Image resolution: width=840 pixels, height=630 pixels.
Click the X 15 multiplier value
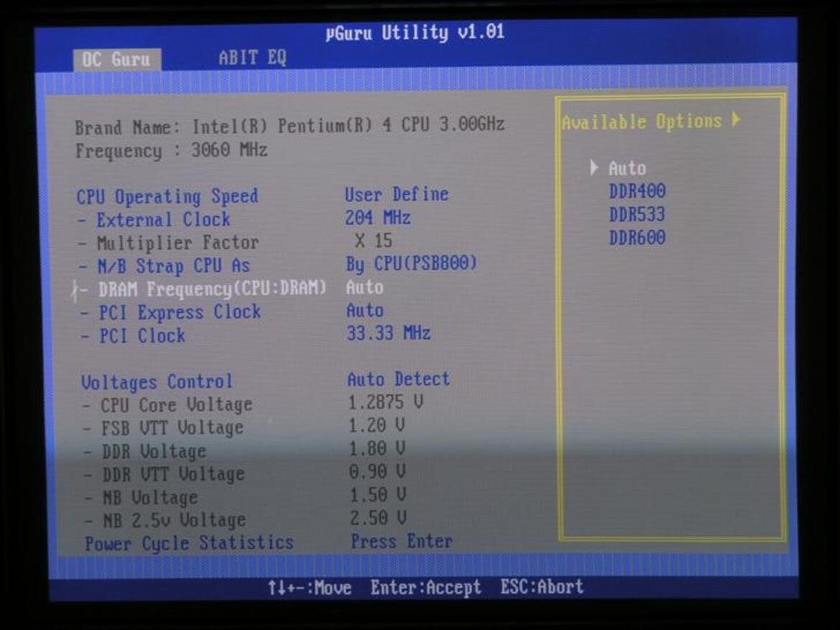[x=374, y=241]
